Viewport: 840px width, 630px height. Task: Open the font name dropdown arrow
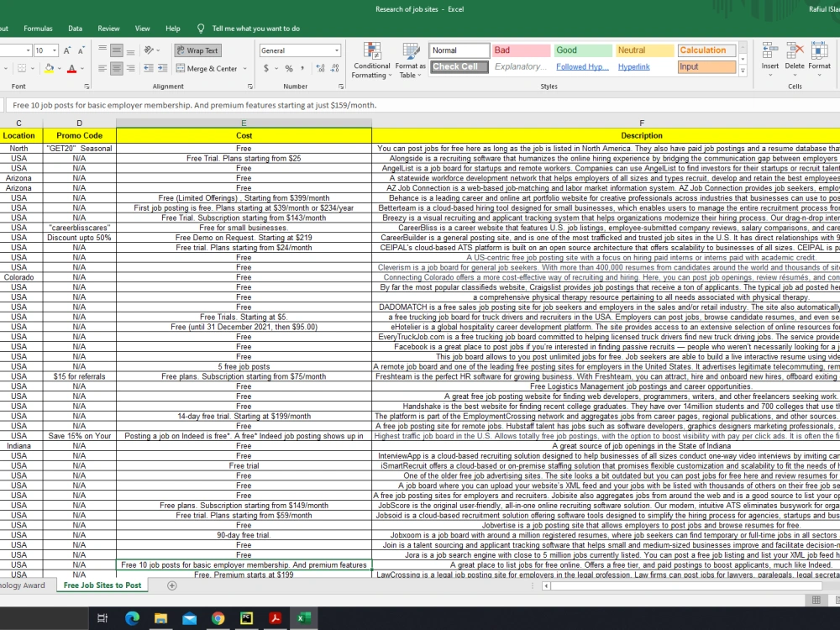(x=28, y=50)
